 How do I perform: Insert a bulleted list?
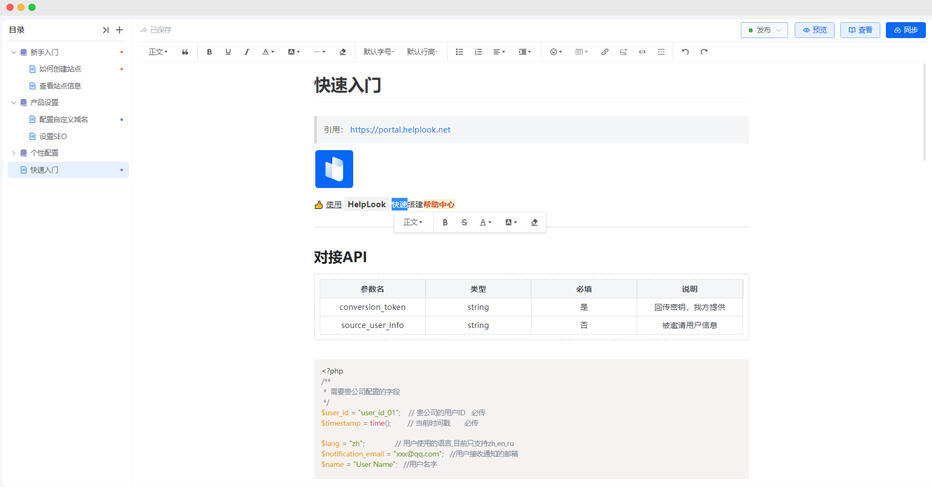pos(459,52)
